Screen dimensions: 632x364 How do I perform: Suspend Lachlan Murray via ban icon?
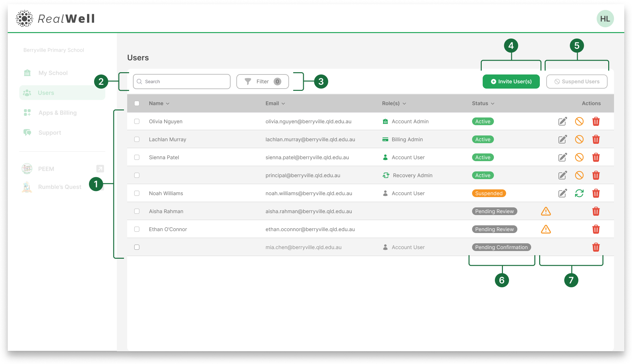(579, 139)
